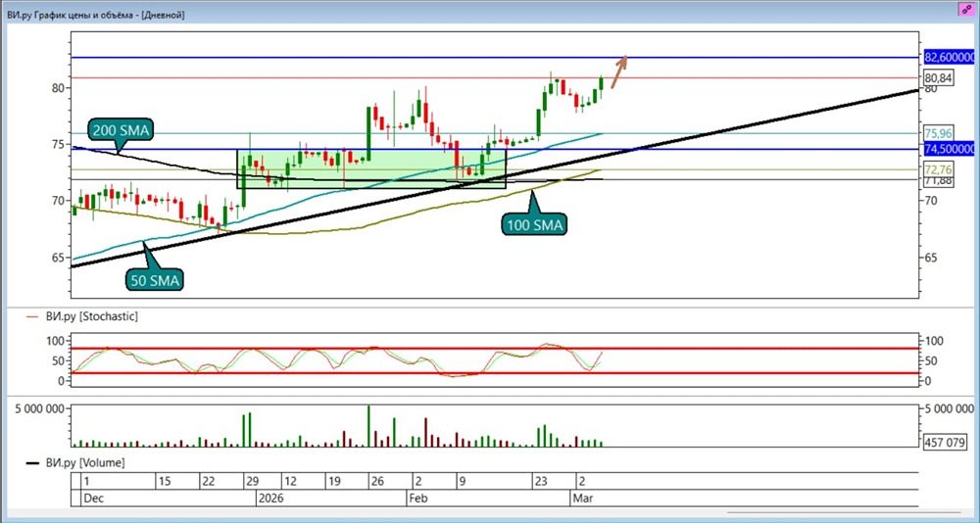Screen dimensions: 980x523
Task: Click date 12 on the time axis
Action: [290, 482]
